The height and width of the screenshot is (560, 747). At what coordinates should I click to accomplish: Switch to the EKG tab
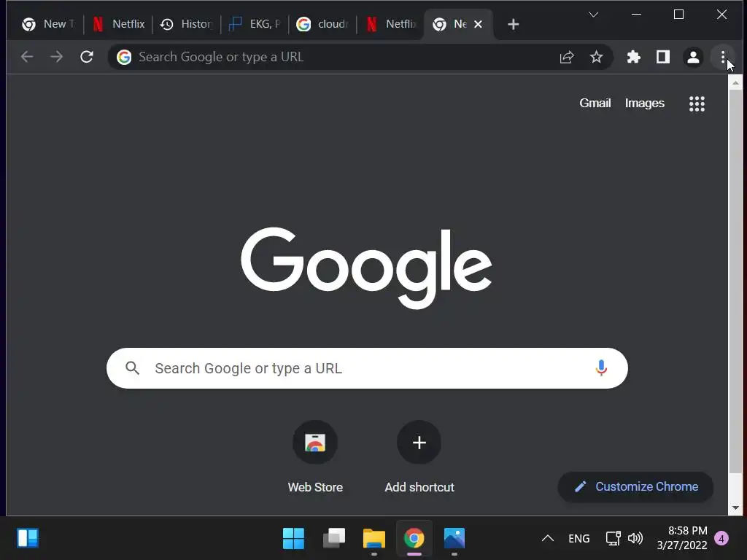255,24
